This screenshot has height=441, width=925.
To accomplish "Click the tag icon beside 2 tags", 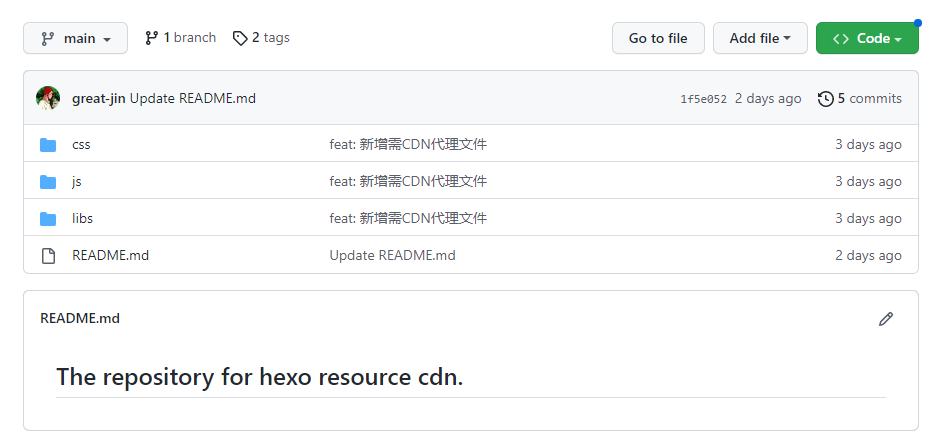I will coord(240,38).
